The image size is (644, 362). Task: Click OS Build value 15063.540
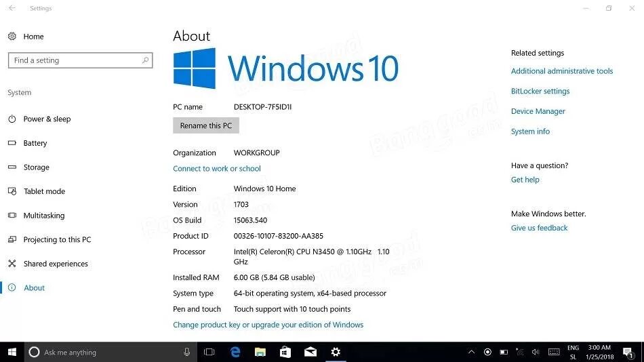point(250,220)
